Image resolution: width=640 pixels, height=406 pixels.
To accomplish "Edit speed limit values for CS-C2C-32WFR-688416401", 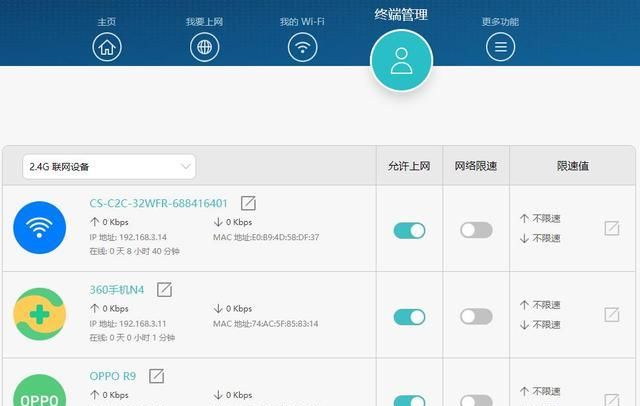I will pyautogui.click(x=612, y=228).
